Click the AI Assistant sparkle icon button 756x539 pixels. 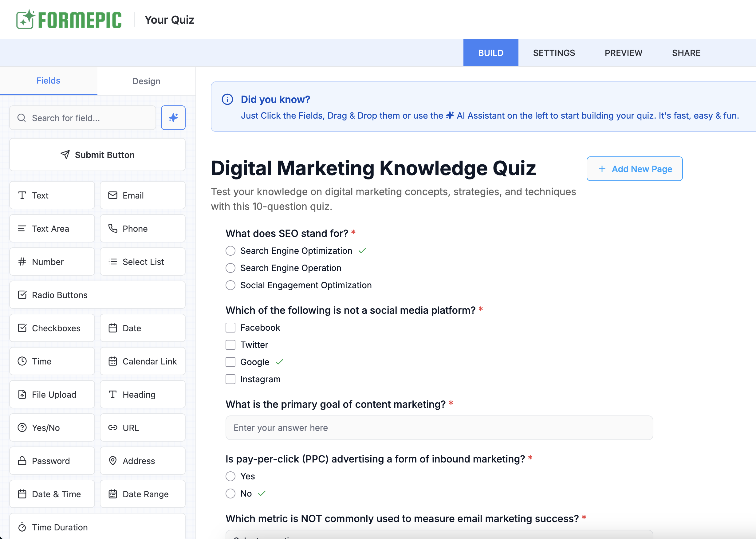click(173, 118)
